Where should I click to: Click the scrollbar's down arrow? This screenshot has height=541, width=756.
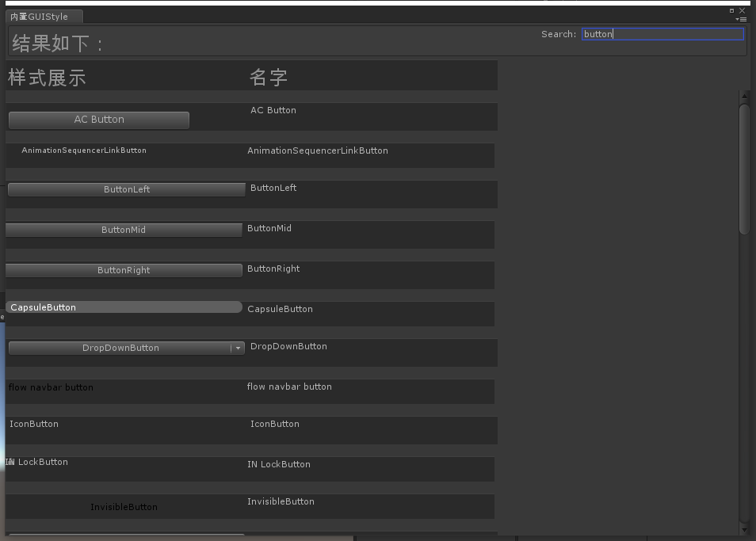743,529
